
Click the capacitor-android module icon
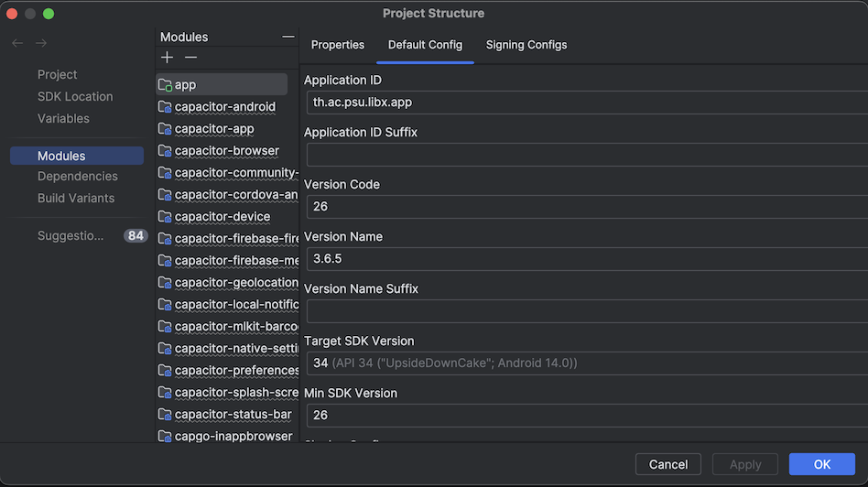165,107
